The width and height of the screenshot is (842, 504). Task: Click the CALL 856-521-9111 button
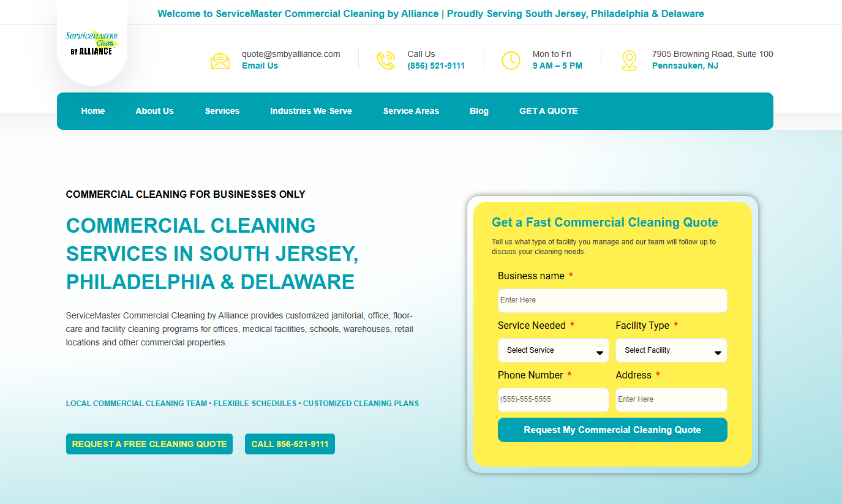290,444
